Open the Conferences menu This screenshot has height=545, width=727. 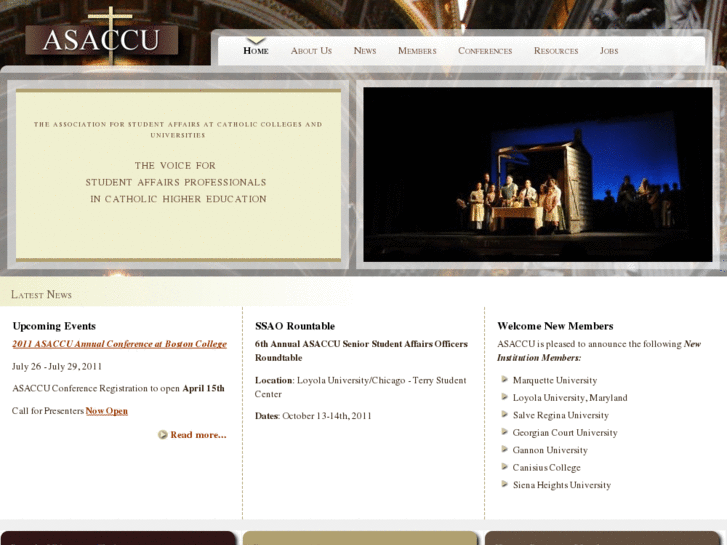click(x=485, y=51)
